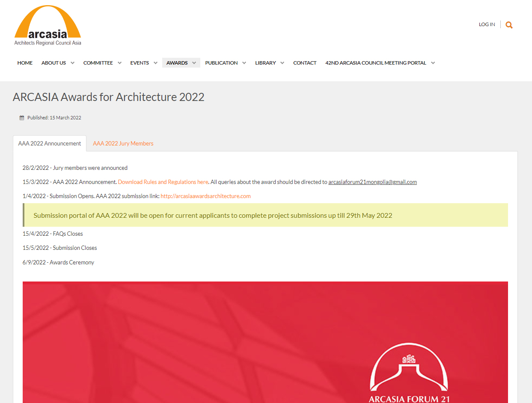Open the About Us menu item
The height and width of the screenshot is (403, 532).
53,63
